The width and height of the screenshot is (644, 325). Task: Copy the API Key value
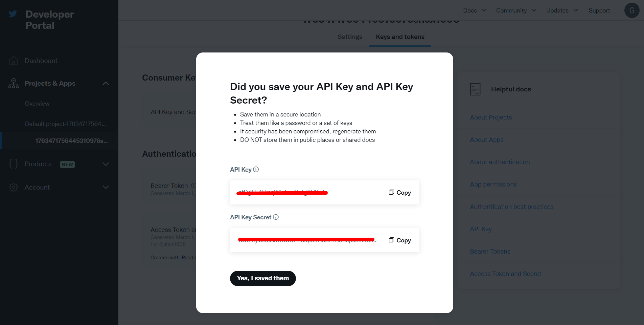pyautogui.click(x=400, y=193)
